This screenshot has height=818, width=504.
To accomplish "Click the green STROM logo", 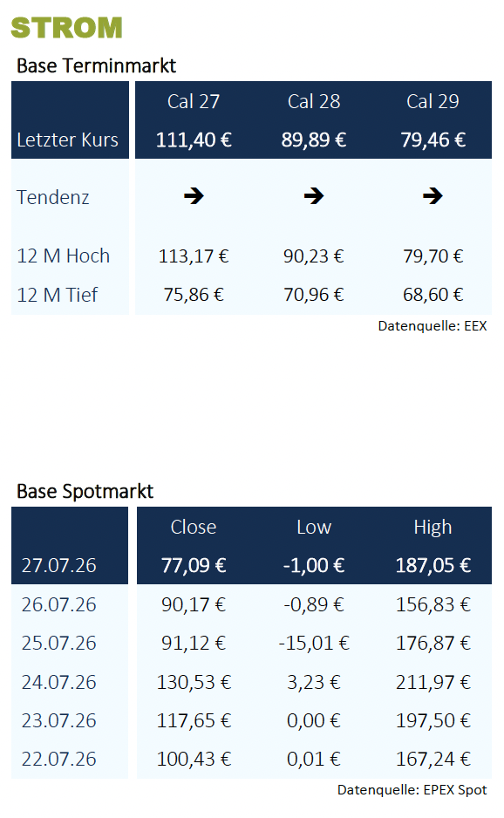I will (66, 28).
